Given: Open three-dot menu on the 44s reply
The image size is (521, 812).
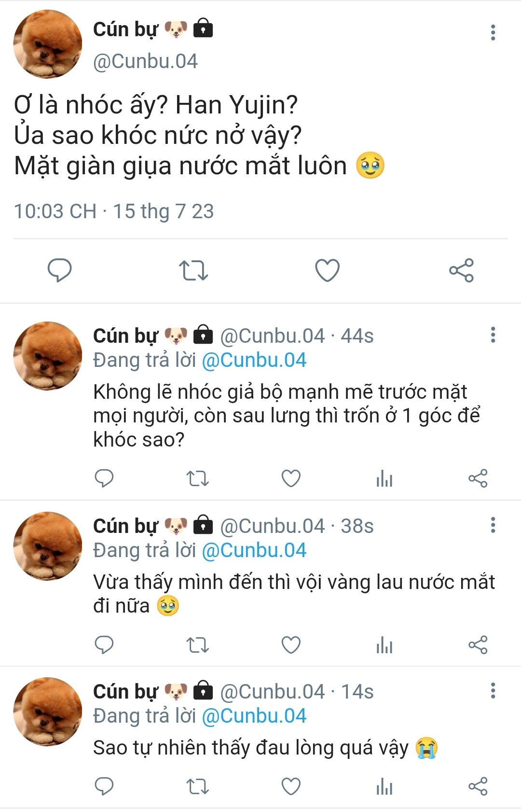Looking at the screenshot, I should (x=493, y=335).
